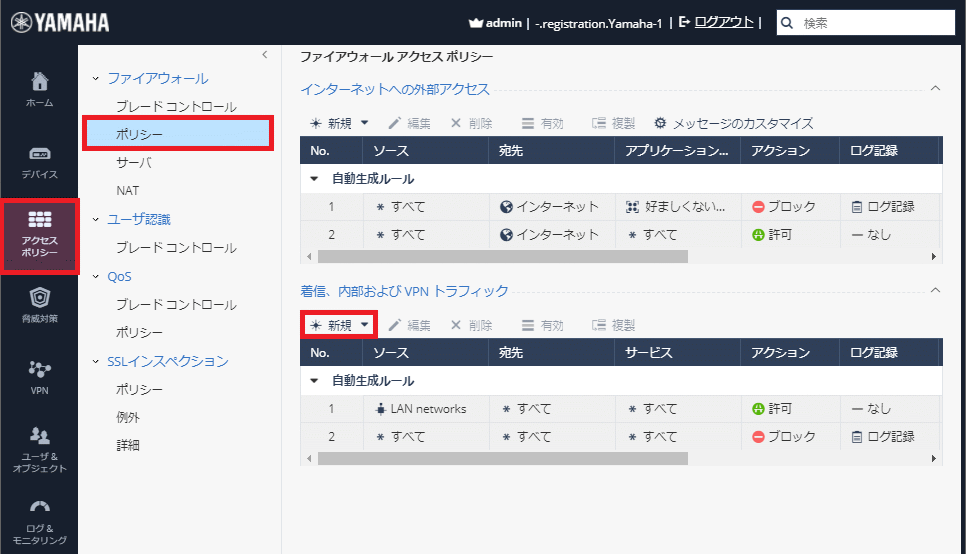
Task: Select the Device sidebar icon
Action: tap(39, 162)
